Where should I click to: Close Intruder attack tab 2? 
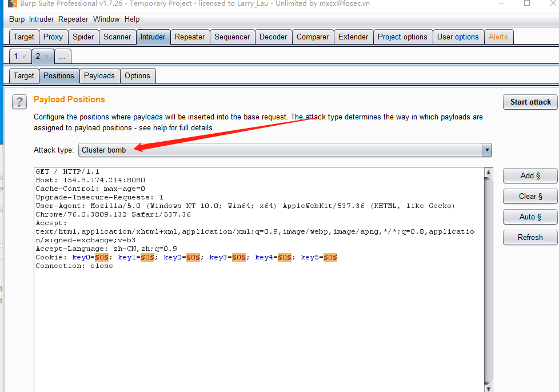pyautogui.click(x=46, y=57)
